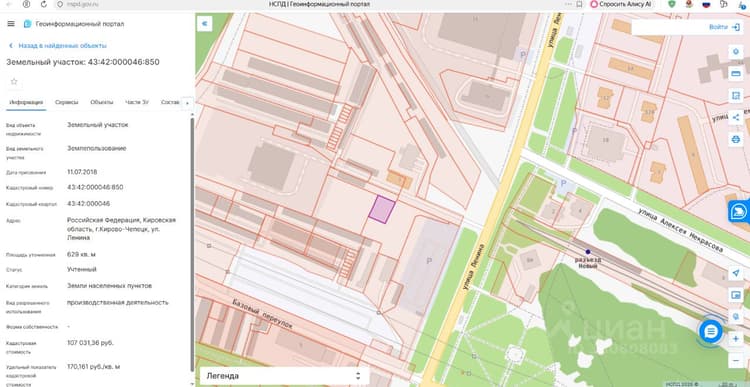Click the Кирово-Чепецк address value
This screenshot has height=387, width=750.
pos(121,229)
